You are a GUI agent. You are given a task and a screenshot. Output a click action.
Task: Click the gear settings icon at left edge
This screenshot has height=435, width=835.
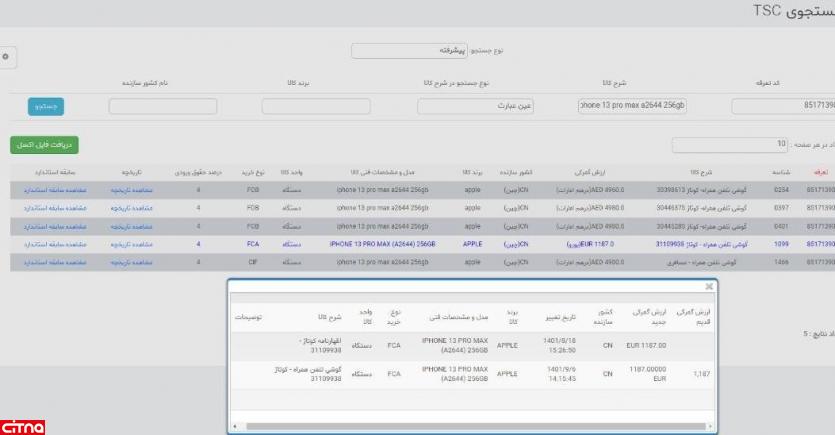5,59
